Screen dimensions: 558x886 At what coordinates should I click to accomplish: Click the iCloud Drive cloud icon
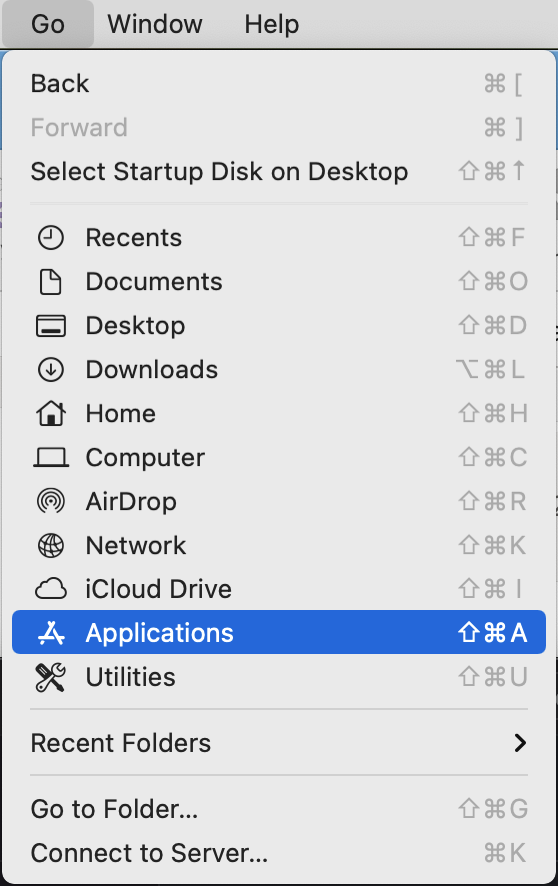click(51, 589)
